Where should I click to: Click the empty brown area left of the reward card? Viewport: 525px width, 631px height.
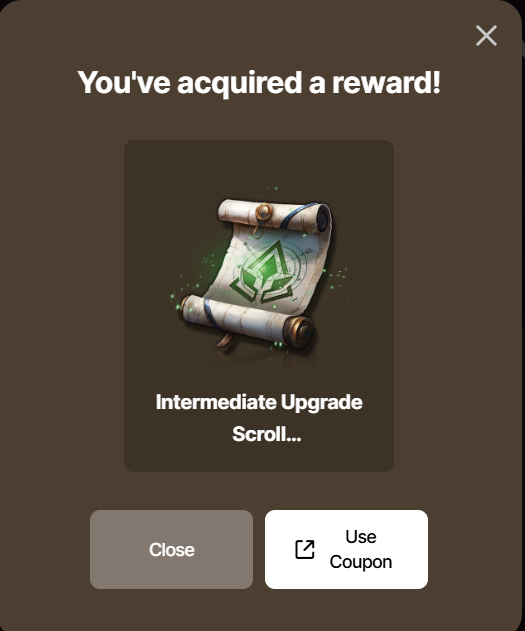click(x=62, y=306)
